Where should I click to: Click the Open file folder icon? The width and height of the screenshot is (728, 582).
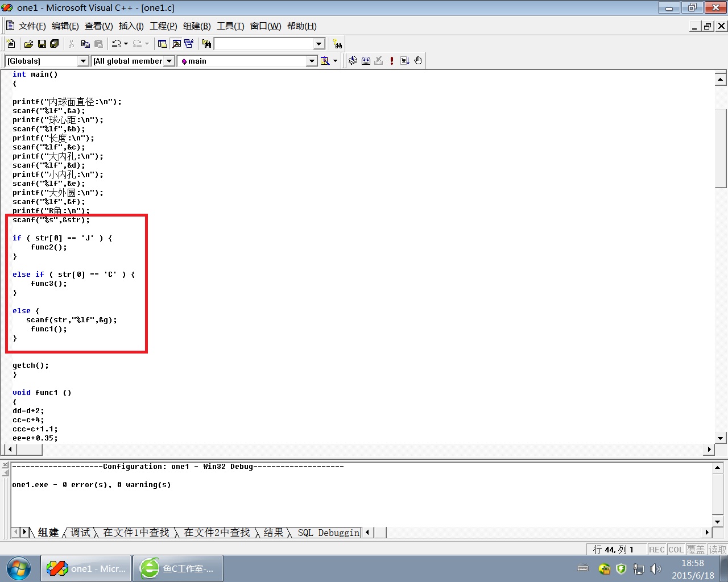(x=28, y=44)
